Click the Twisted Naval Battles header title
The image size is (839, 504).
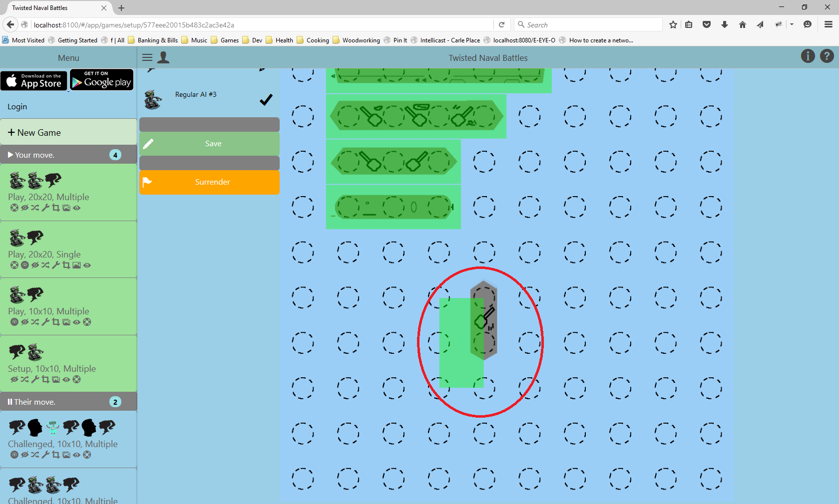point(488,58)
